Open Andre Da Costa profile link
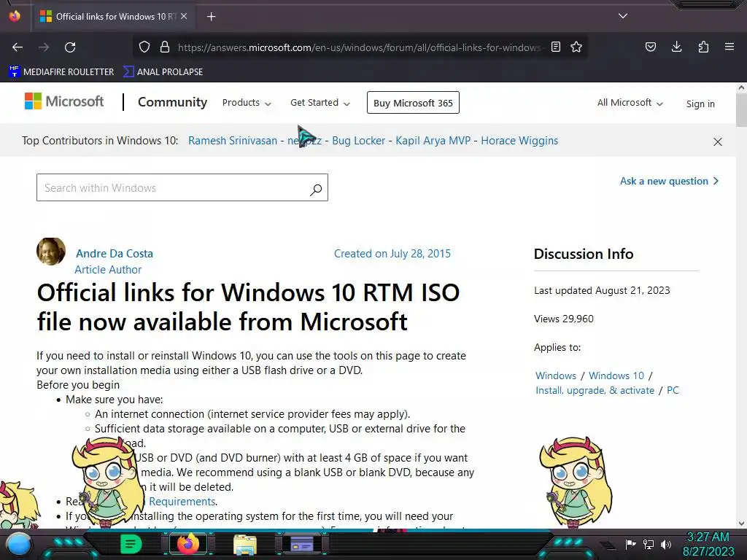This screenshot has height=560, width=747. 115,253
